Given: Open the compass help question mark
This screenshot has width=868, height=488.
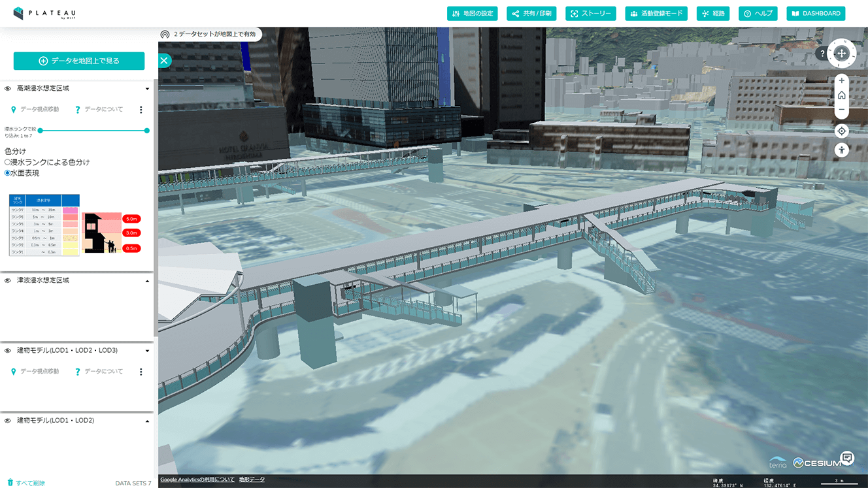Looking at the screenshot, I should coord(823,54).
